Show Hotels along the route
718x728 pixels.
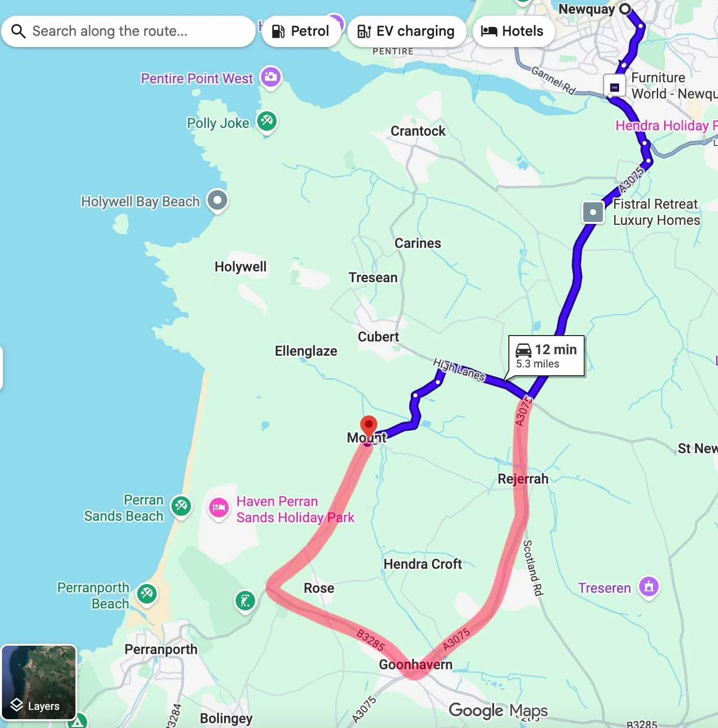pyautogui.click(x=513, y=31)
